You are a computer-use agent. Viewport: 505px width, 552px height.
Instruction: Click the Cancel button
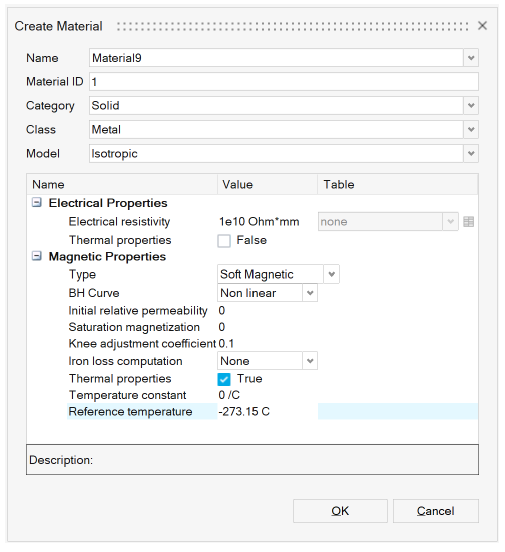[436, 511]
